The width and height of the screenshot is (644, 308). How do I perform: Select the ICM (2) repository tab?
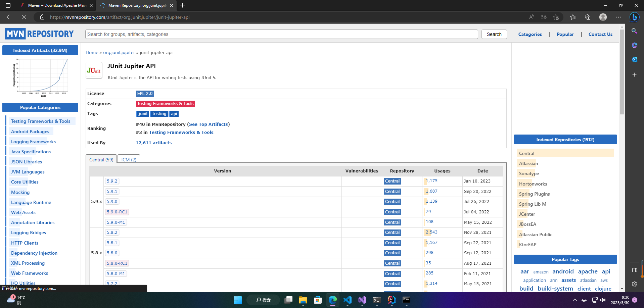(x=129, y=160)
